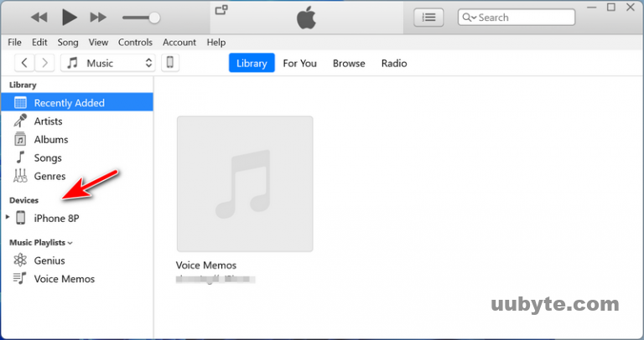The height and width of the screenshot is (340, 644).
Task: Adjust the volume slider knob
Action: [x=154, y=18]
